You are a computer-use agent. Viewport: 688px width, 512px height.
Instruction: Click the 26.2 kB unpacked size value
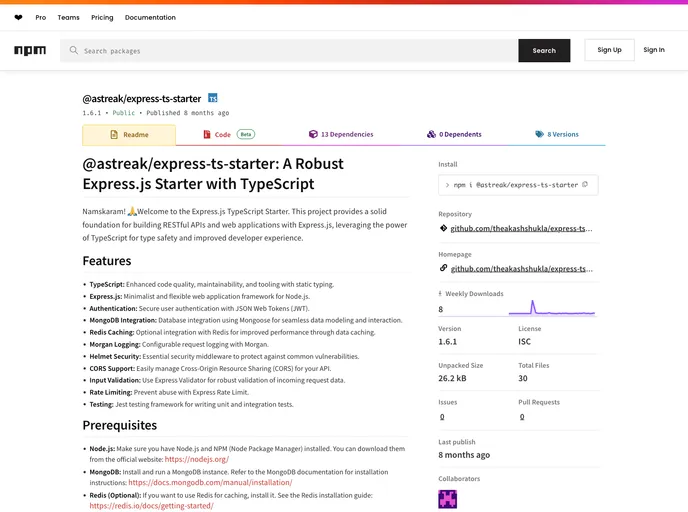(x=452, y=378)
